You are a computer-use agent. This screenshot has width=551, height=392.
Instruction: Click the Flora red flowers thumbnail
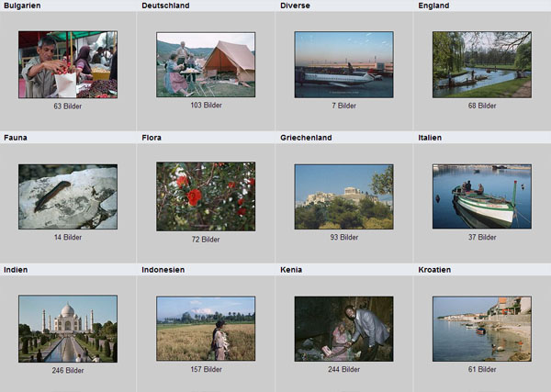click(x=206, y=196)
